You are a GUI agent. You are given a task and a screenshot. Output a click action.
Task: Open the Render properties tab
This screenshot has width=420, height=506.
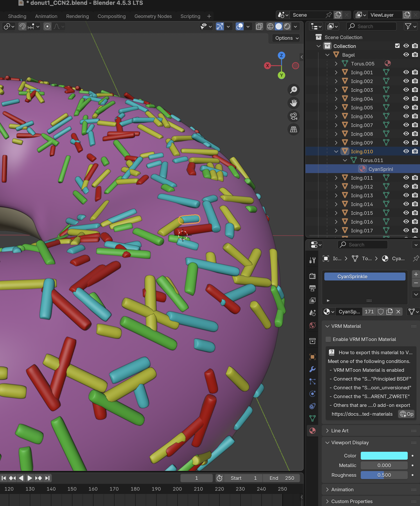[x=312, y=276]
